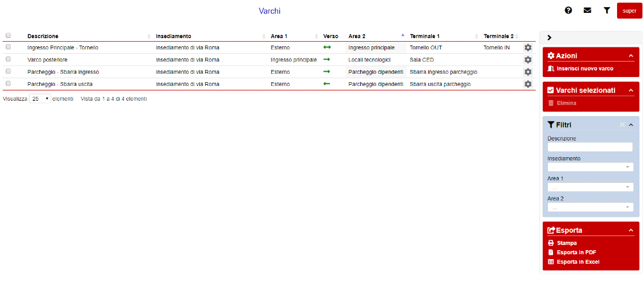The height and width of the screenshot is (281, 644).
Task: Clear filters with the X icon
Action: (622, 124)
